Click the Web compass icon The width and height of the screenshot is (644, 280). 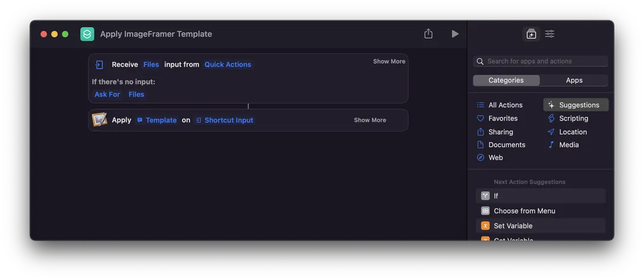point(480,157)
